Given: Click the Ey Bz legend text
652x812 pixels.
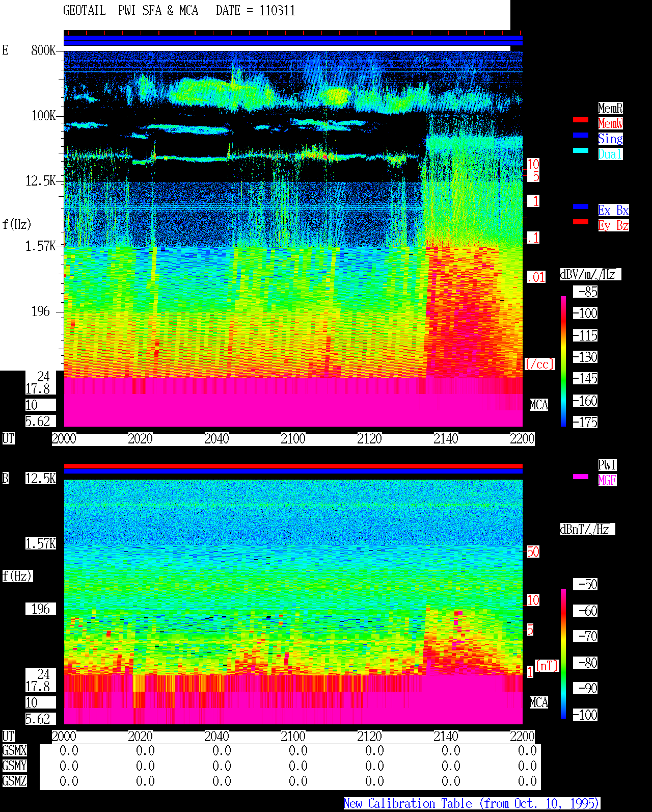Looking at the screenshot, I should pos(613,225).
